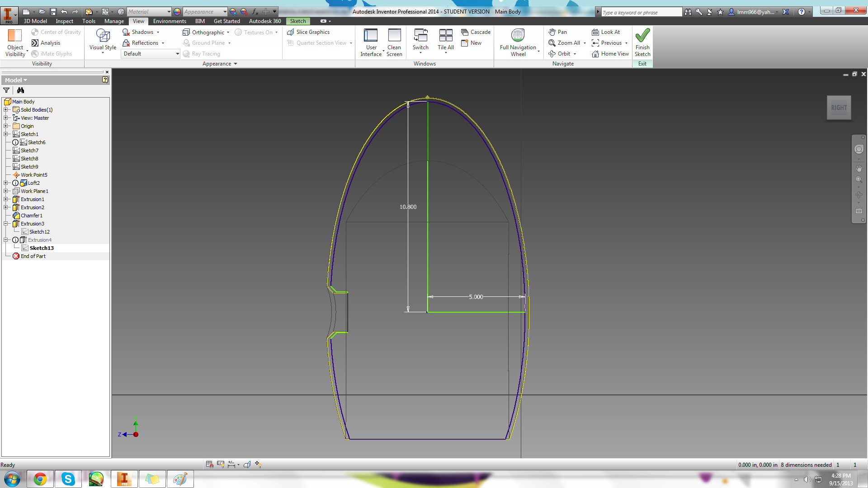The image size is (868, 488).
Task: Click the keyword search input field
Action: (x=641, y=12)
